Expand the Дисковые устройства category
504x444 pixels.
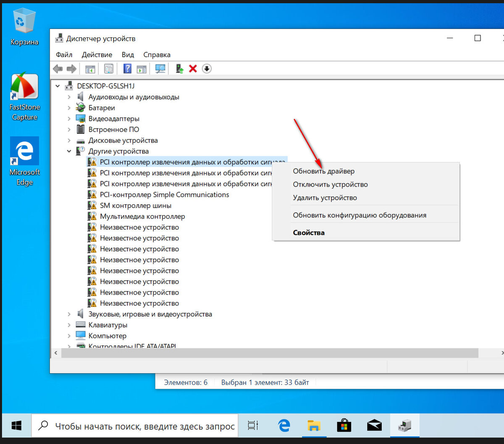coord(69,141)
